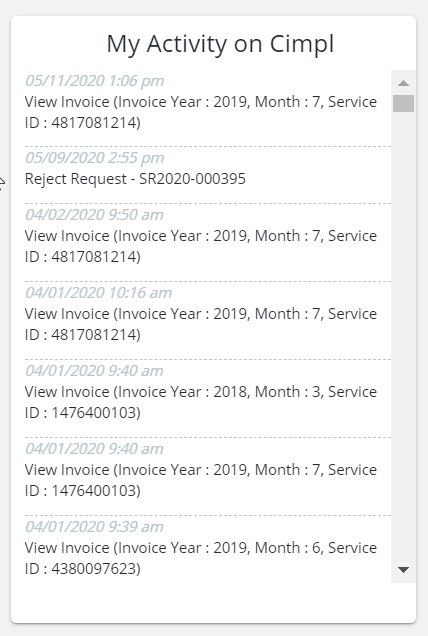Click the scrollbar track below the thumb
The width and height of the screenshot is (428, 636).
[x=403, y=337]
